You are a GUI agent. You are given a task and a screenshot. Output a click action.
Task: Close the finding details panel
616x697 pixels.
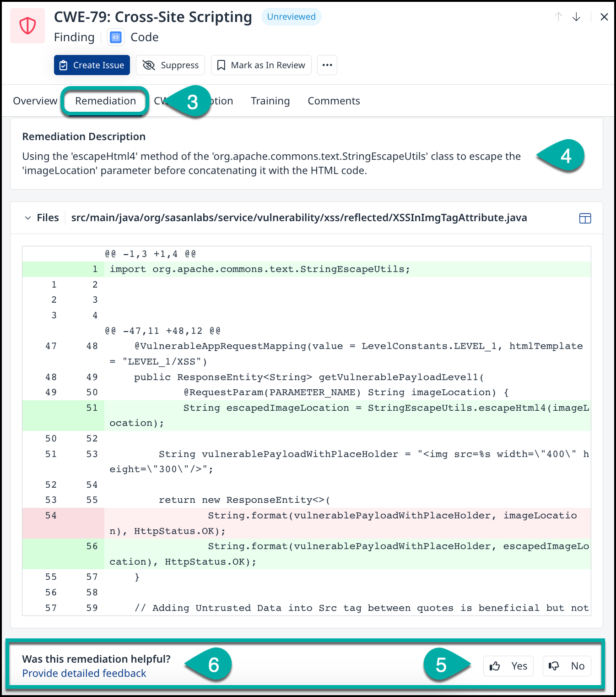pos(604,17)
